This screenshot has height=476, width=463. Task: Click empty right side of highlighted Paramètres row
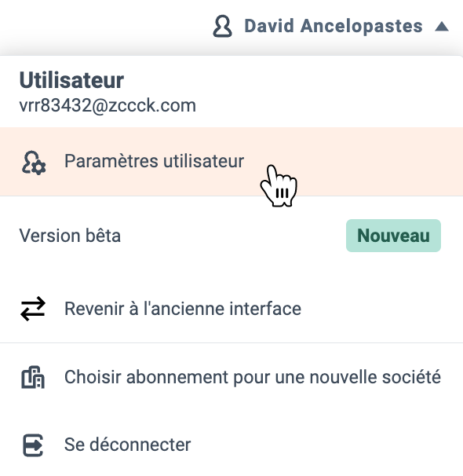point(379,162)
